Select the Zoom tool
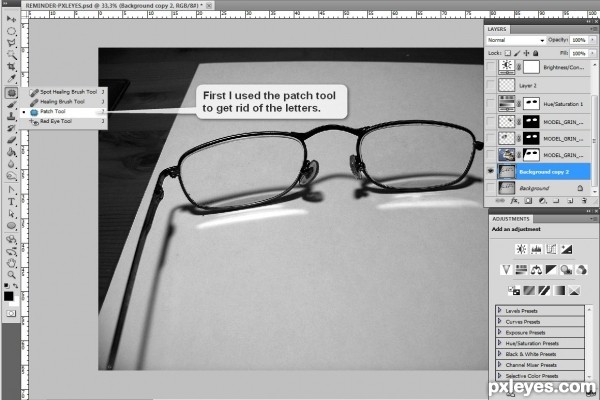 [x=11, y=274]
